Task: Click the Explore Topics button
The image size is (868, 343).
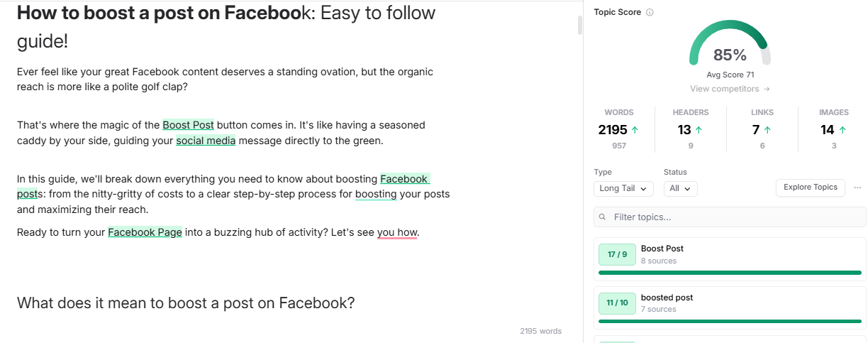Action: point(811,187)
